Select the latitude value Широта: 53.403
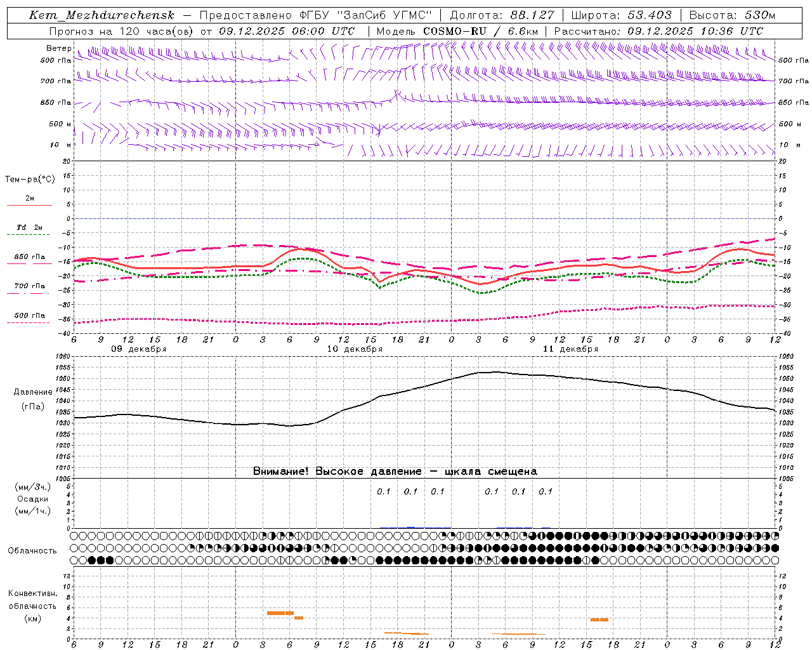 click(x=622, y=15)
